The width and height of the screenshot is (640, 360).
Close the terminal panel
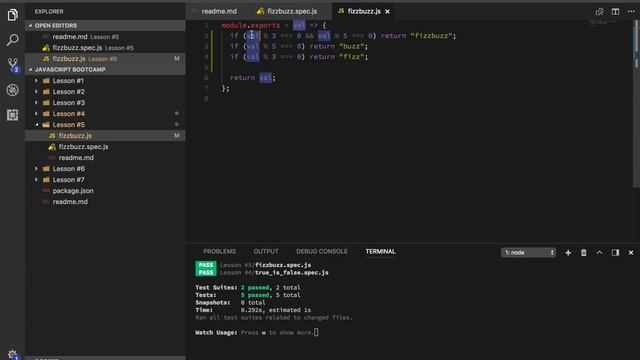coord(631,253)
